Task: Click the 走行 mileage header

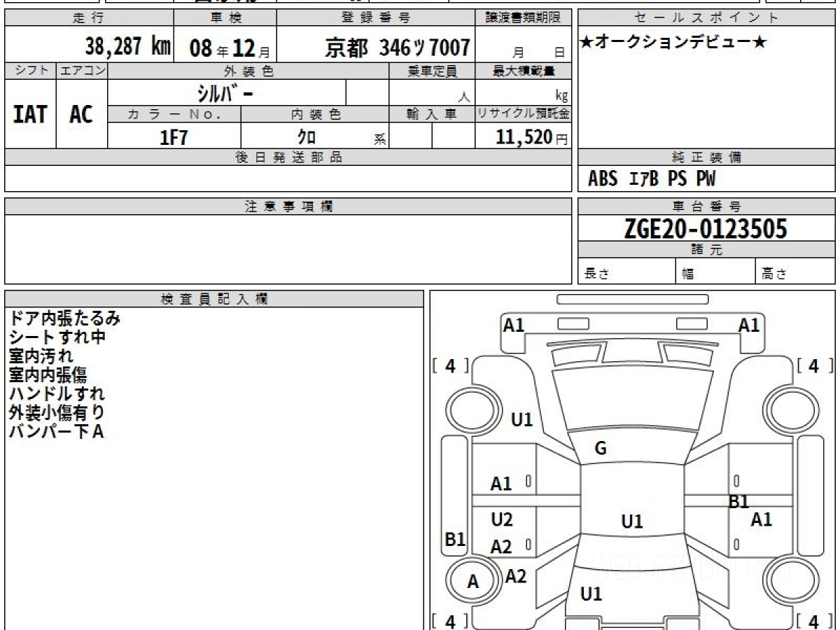Action: pyautogui.click(x=89, y=18)
